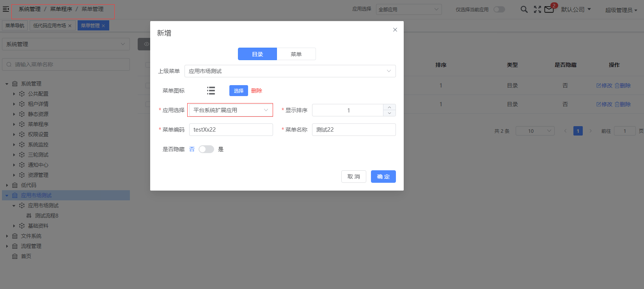The height and width of the screenshot is (289, 644).
Task: Expand the 低代码 tree node
Action: point(7,185)
